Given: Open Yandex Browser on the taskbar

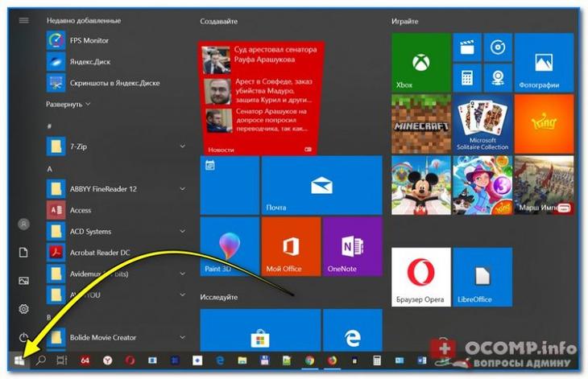Looking at the screenshot, I should tap(108, 360).
